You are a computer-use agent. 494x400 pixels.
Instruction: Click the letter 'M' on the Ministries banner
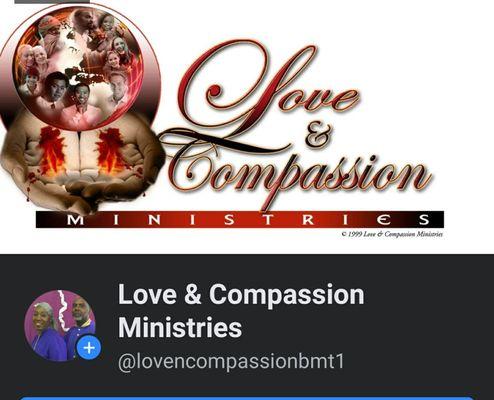pos(76,220)
